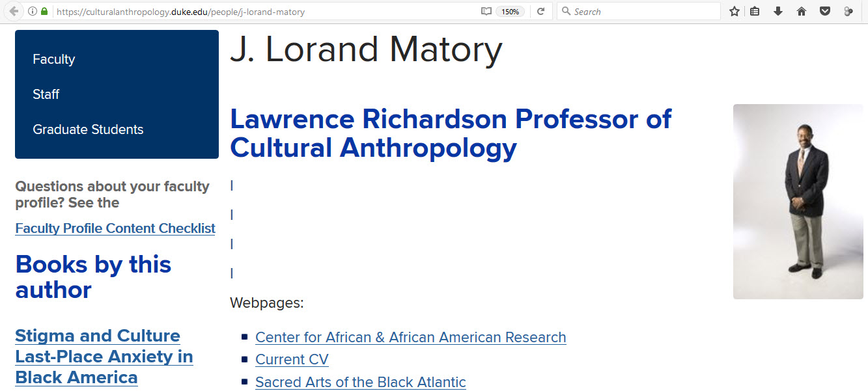Open the Downloads arrow panel

click(x=777, y=12)
